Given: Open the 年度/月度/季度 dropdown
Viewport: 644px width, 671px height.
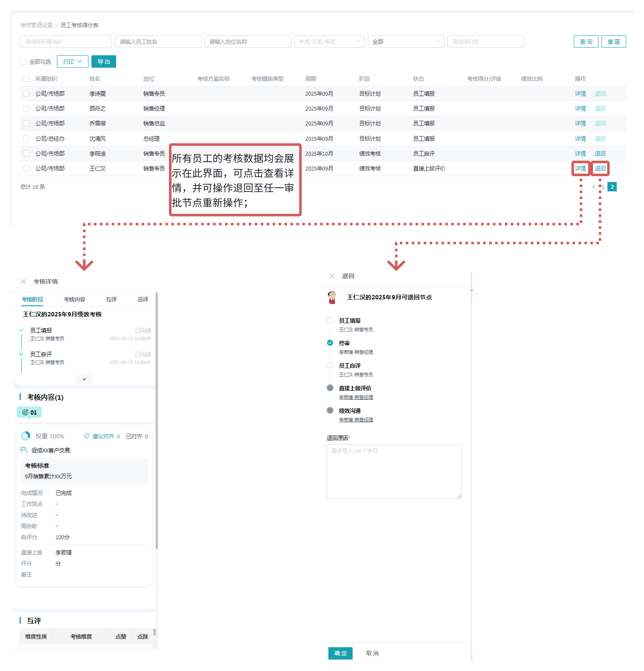Looking at the screenshot, I should click(x=329, y=42).
